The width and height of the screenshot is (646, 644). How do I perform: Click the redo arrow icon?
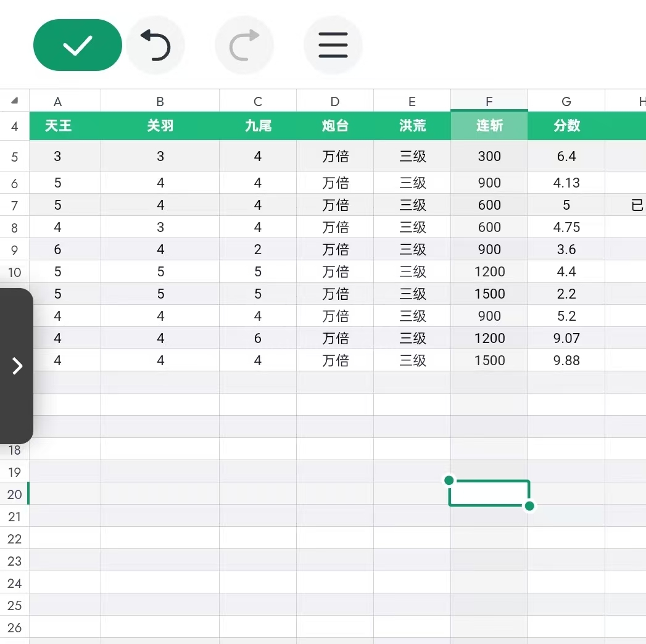[244, 45]
